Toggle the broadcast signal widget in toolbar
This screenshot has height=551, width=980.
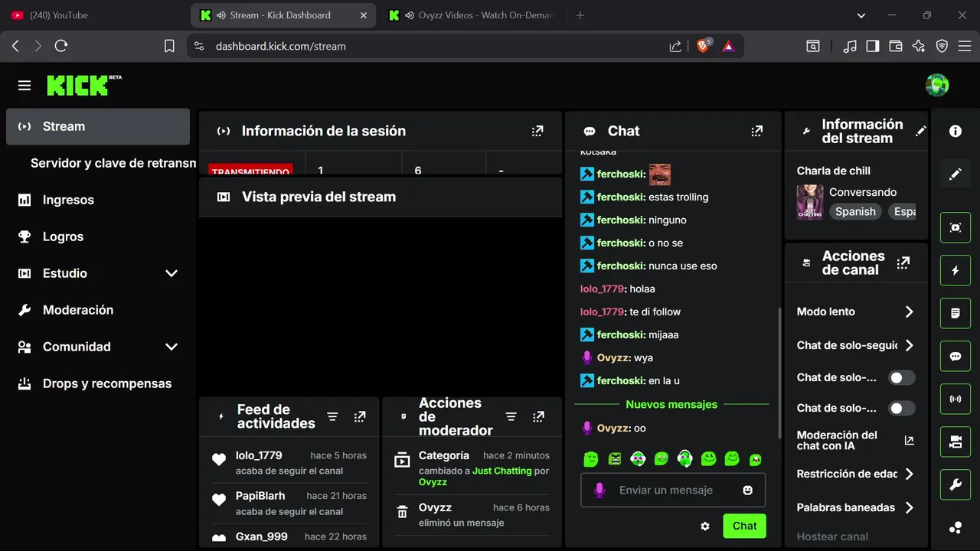click(x=955, y=399)
